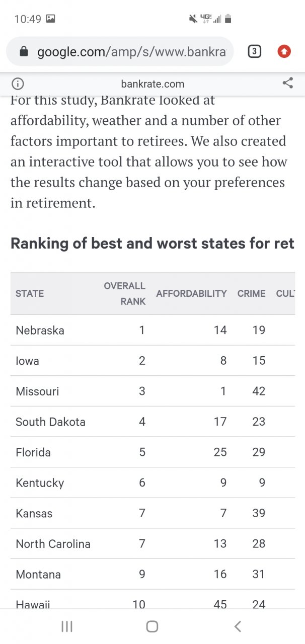This screenshot has width=305, height=644.
Task: Open the tab switcher showing 3 tabs
Action: point(255,51)
